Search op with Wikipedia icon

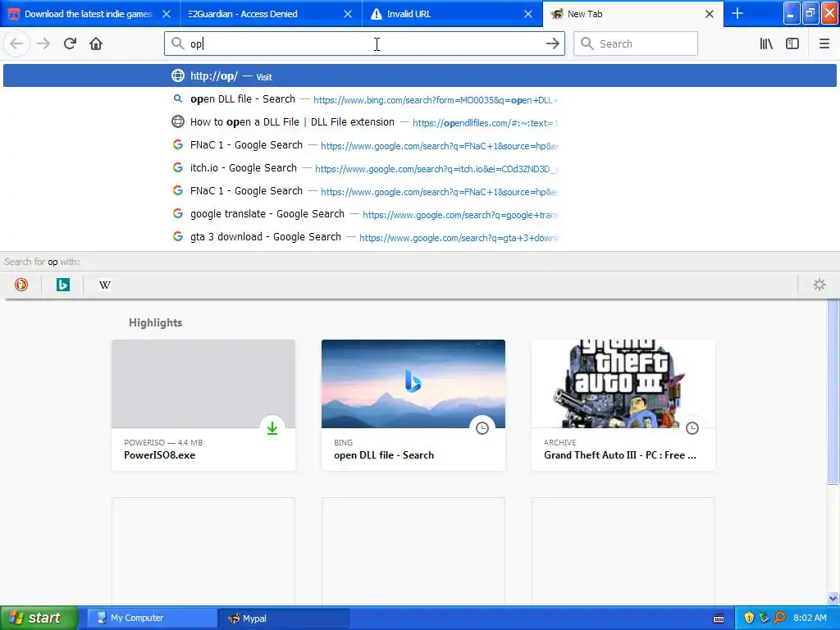pyautogui.click(x=105, y=285)
